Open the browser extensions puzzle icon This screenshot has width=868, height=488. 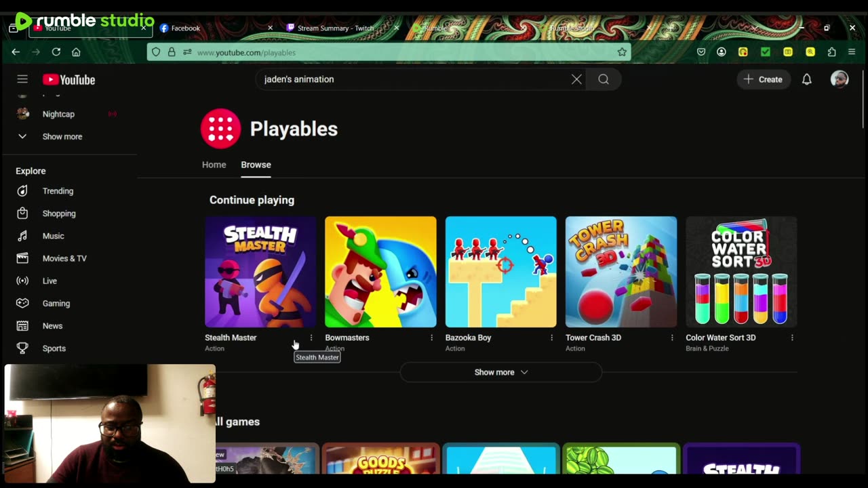pyautogui.click(x=832, y=52)
